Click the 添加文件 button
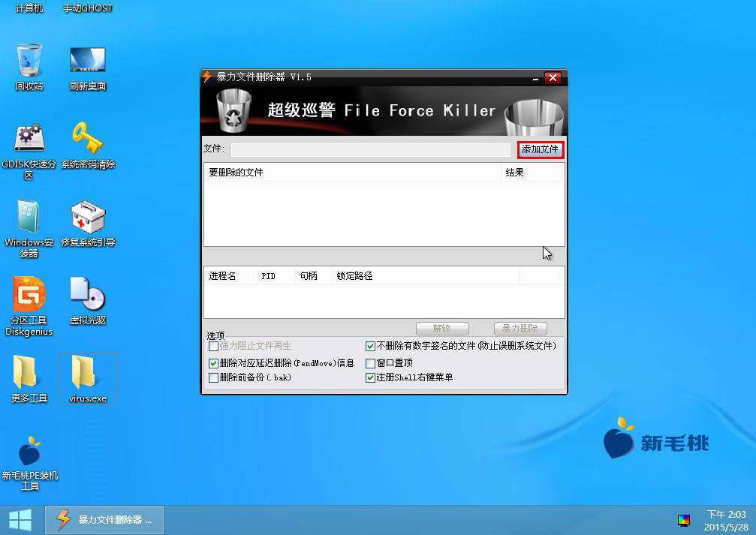 (540, 149)
